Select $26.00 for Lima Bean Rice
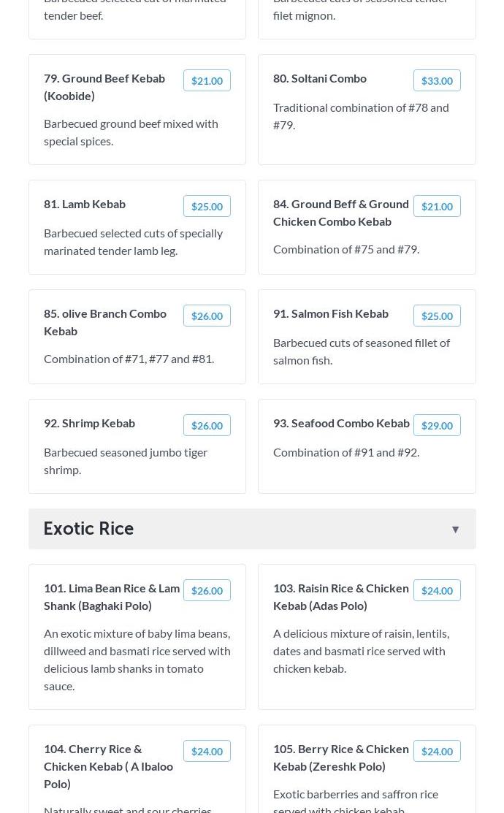 207,591
